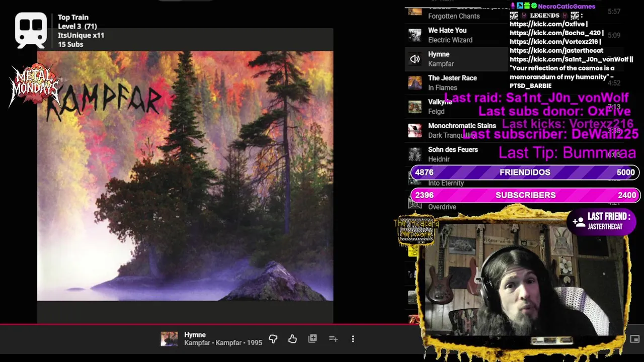Click 'Last Tip: Bummraa' overlay text
This screenshot has height=362, width=644.
(x=567, y=152)
